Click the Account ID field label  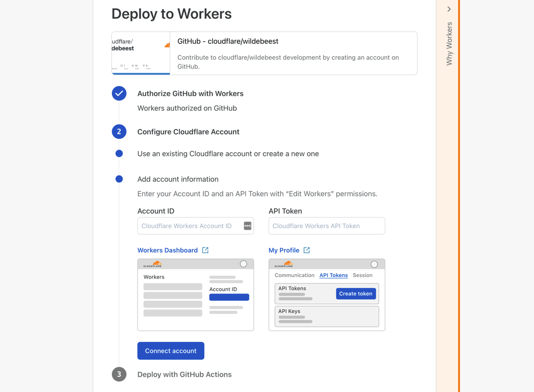click(x=156, y=211)
